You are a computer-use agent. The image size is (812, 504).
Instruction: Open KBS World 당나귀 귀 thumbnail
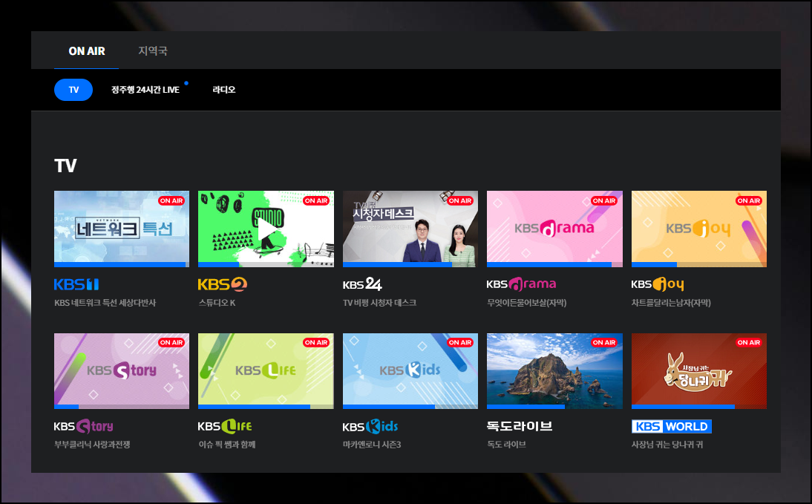(699, 370)
